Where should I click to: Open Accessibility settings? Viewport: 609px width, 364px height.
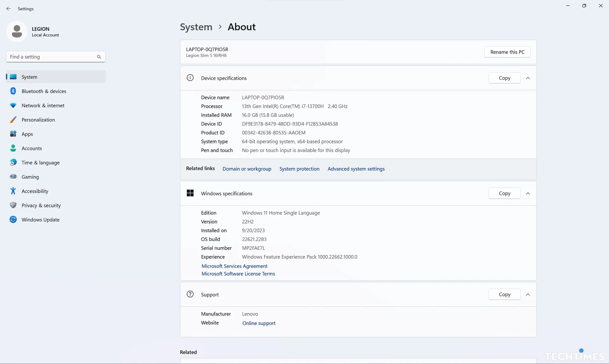56,191
